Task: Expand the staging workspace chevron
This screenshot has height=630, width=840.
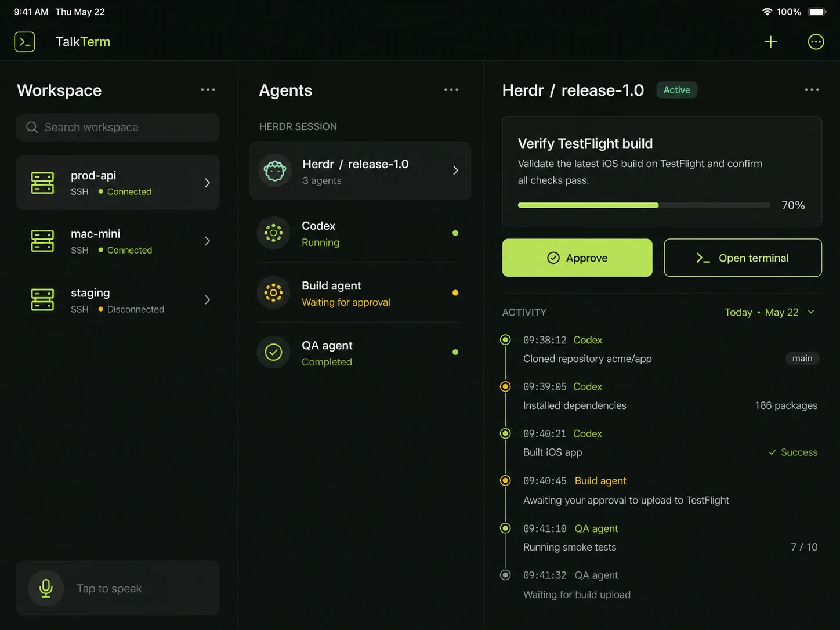Action: tap(207, 300)
